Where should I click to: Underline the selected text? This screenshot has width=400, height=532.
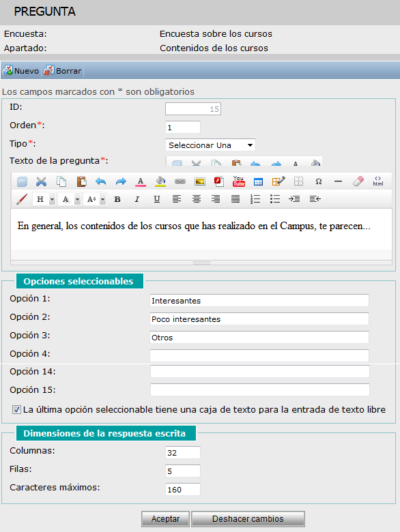click(x=156, y=199)
